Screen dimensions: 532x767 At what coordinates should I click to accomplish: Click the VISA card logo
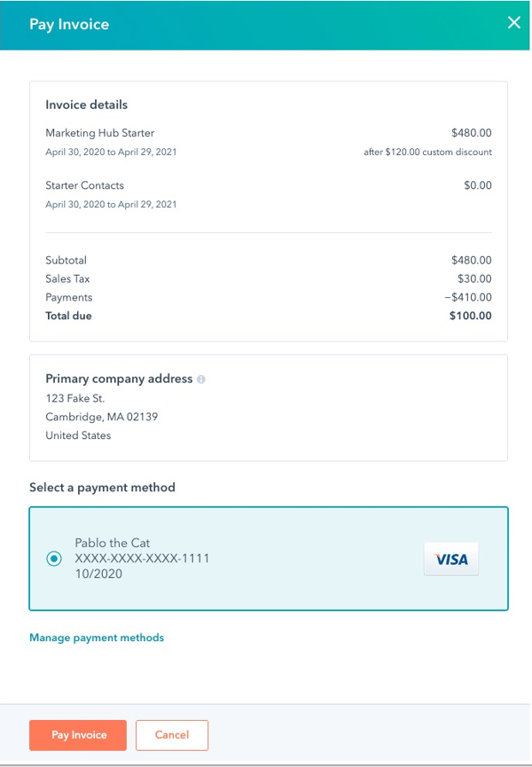[x=451, y=560]
